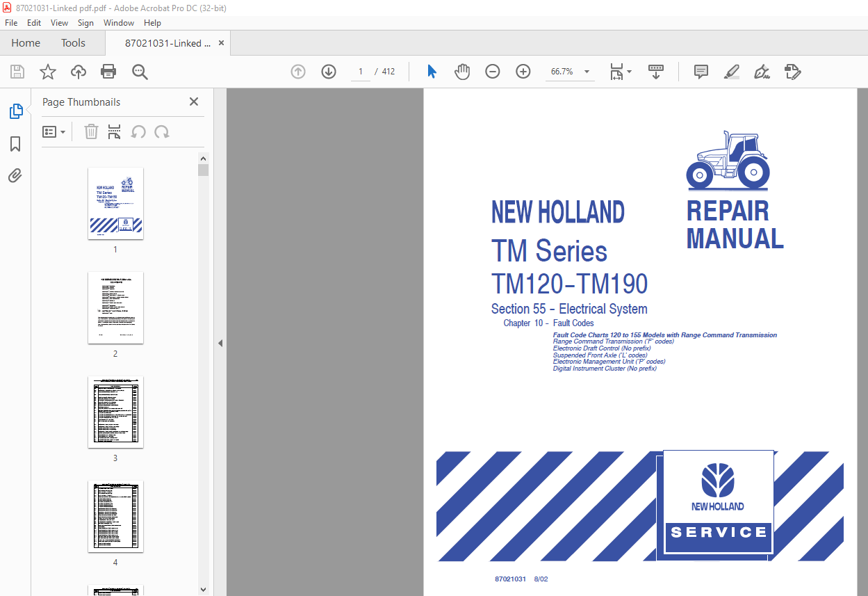Click the 'Electronic Management Unit (P codes)' link
This screenshot has height=596, width=868.
(609, 362)
